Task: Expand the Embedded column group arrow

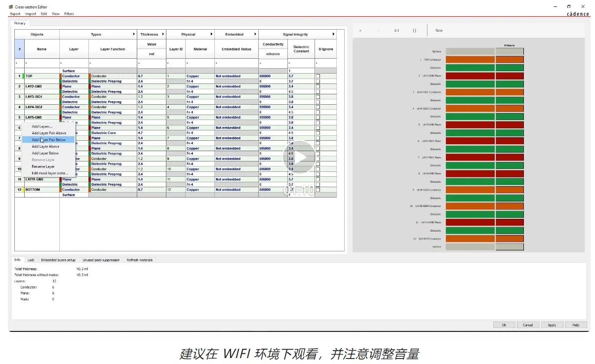Action: click(255, 34)
